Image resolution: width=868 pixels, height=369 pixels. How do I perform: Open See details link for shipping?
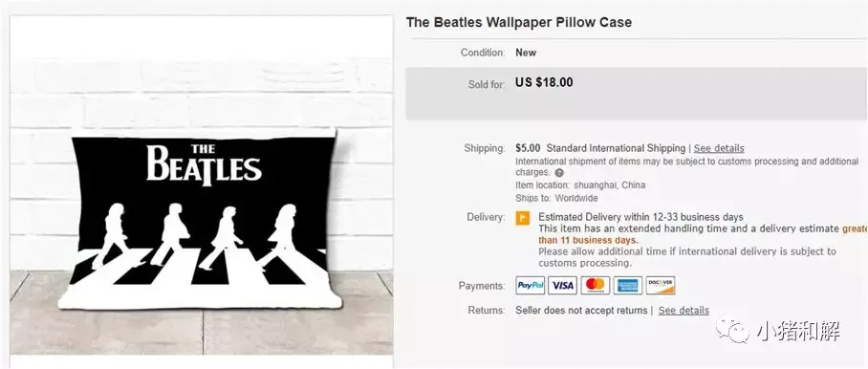coord(719,148)
